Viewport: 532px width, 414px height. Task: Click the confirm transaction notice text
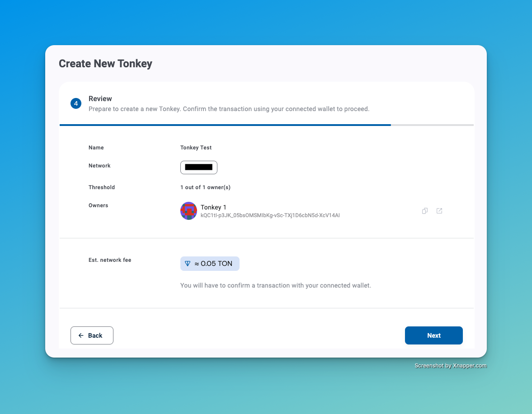pos(276,285)
